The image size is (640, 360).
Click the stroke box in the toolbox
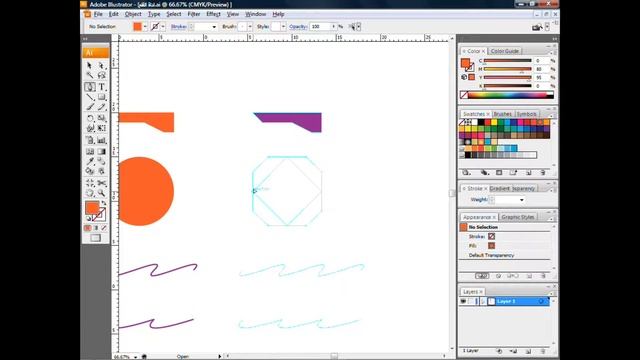pyautogui.click(x=99, y=215)
